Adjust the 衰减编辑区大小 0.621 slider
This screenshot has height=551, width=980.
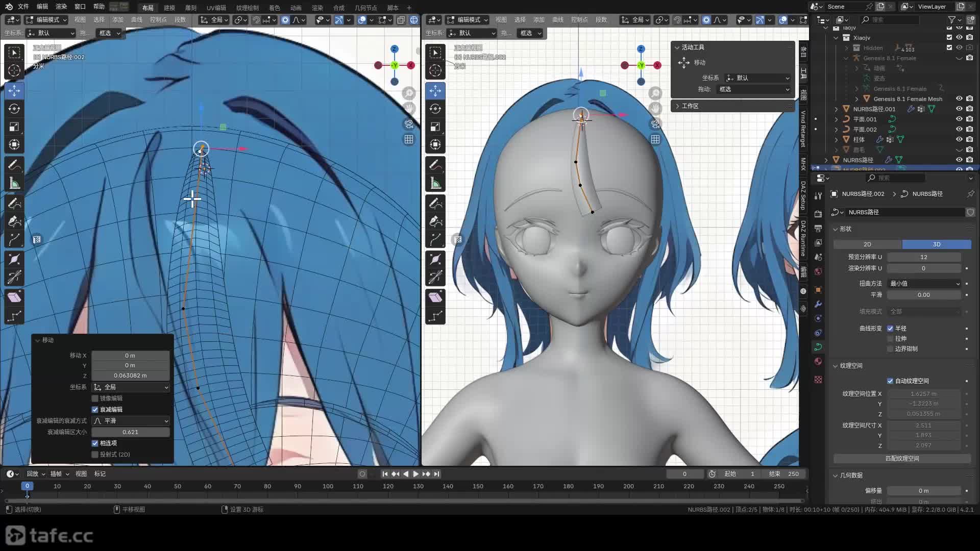[x=131, y=432]
